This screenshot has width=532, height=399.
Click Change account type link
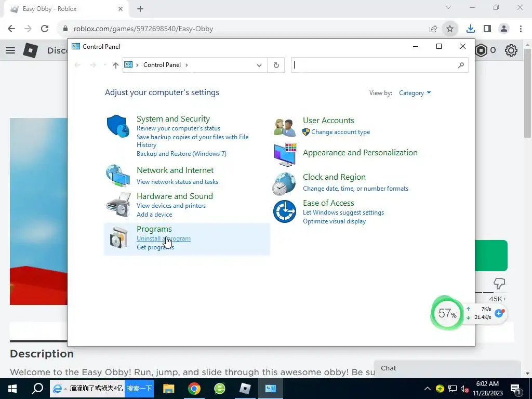click(341, 132)
